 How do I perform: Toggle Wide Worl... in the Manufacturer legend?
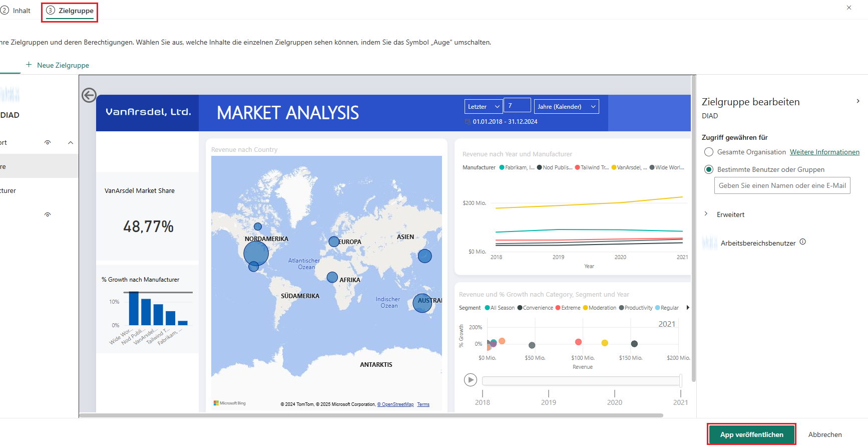pos(667,167)
